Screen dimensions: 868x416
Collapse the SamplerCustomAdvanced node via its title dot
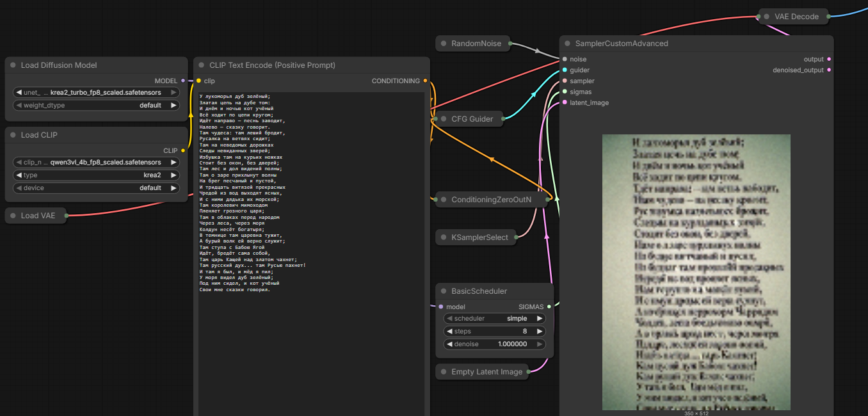568,44
